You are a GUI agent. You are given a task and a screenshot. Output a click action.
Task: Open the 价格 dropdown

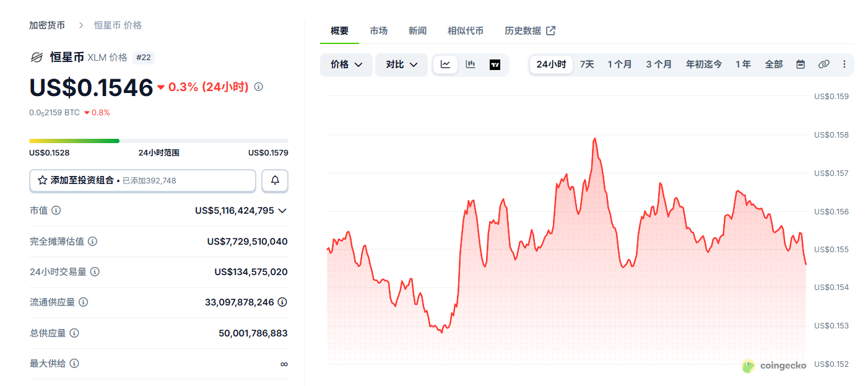click(346, 64)
